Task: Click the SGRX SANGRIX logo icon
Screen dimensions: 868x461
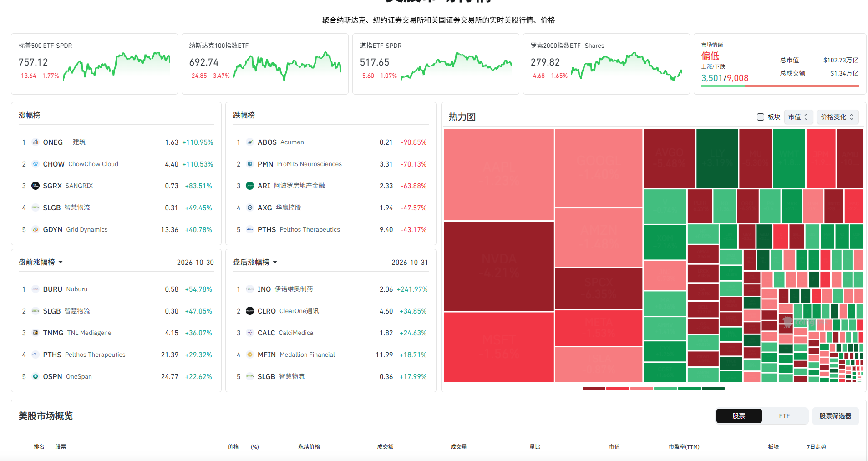Action: [x=36, y=186]
